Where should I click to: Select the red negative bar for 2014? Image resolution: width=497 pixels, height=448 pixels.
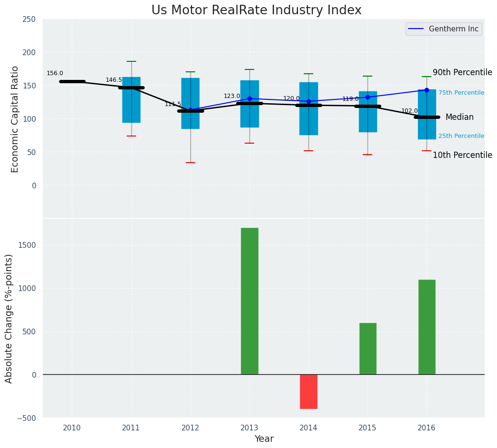click(x=308, y=391)
